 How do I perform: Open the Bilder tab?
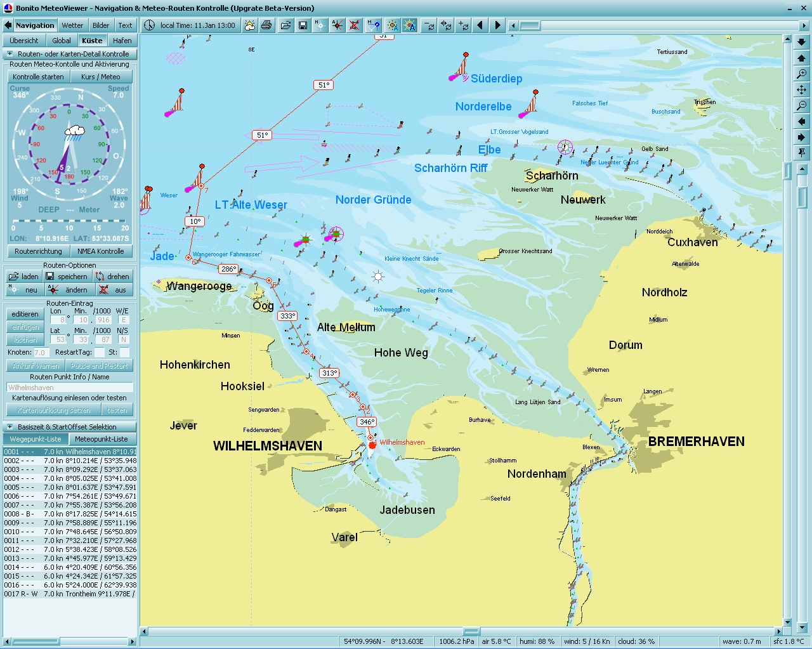(x=101, y=25)
